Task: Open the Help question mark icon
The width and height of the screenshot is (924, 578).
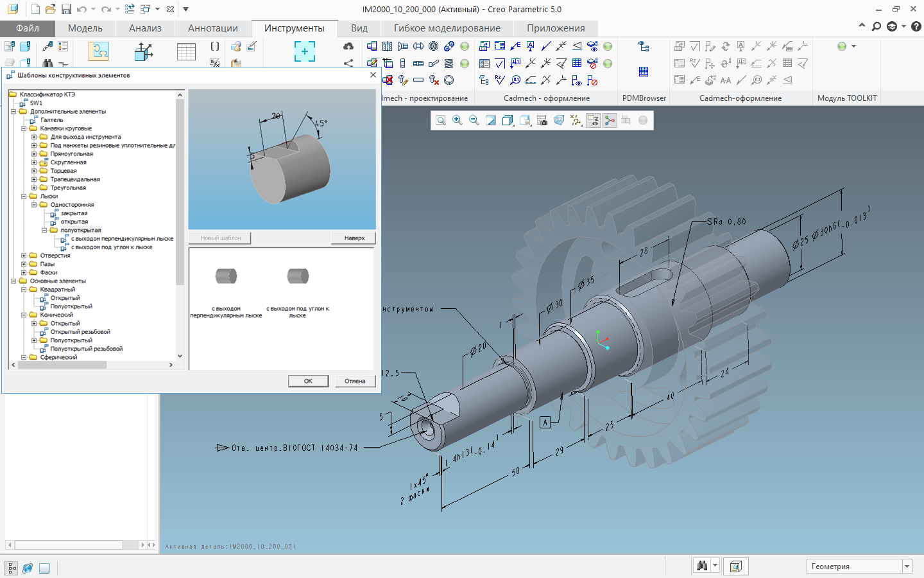Action: (916, 26)
